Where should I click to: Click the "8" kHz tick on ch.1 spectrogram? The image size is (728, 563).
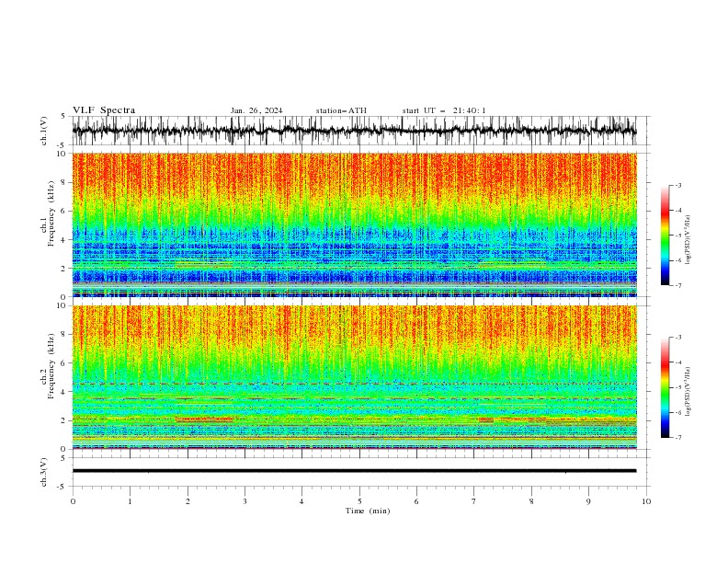(x=64, y=182)
